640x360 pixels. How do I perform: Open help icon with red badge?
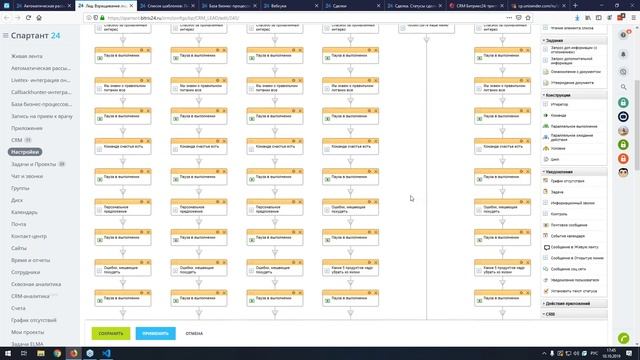click(x=624, y=35)
